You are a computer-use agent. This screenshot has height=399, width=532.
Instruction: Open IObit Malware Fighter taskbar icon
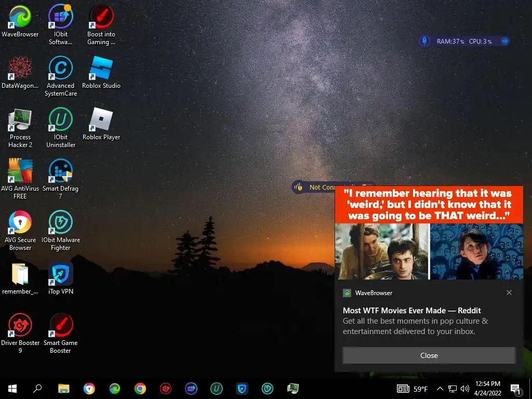click(x=268, y=389)
